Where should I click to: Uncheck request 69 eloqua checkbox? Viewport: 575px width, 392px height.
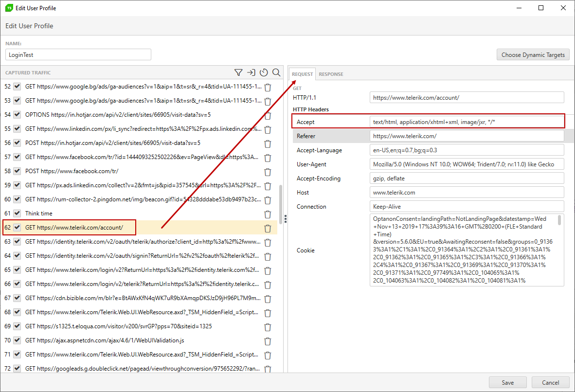pyautogui.click(x=17, y=326)
